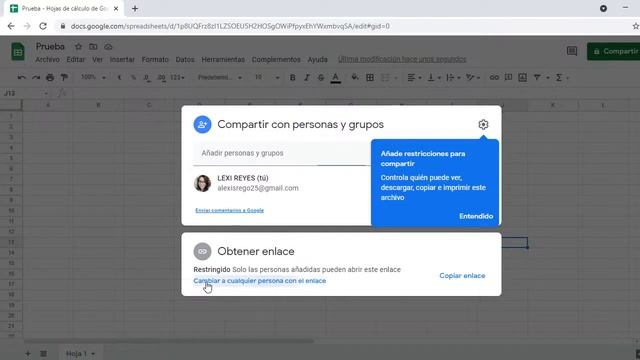
Task: Open vertical align dropdown
Action: [434, 78]
